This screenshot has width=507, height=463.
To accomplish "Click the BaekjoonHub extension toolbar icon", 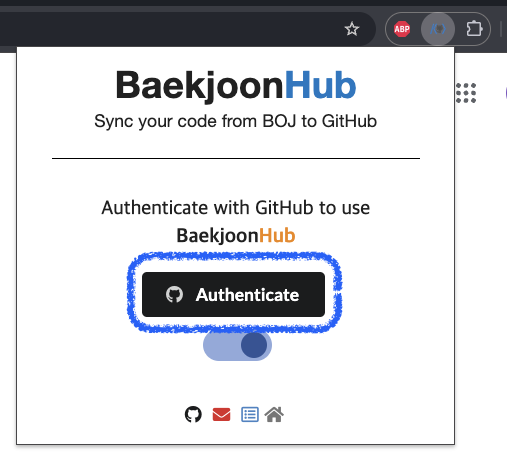I will (x=438, y=29).
